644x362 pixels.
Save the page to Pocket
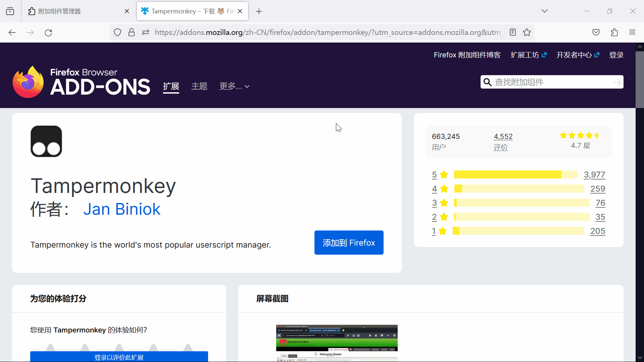click(596, 32)
